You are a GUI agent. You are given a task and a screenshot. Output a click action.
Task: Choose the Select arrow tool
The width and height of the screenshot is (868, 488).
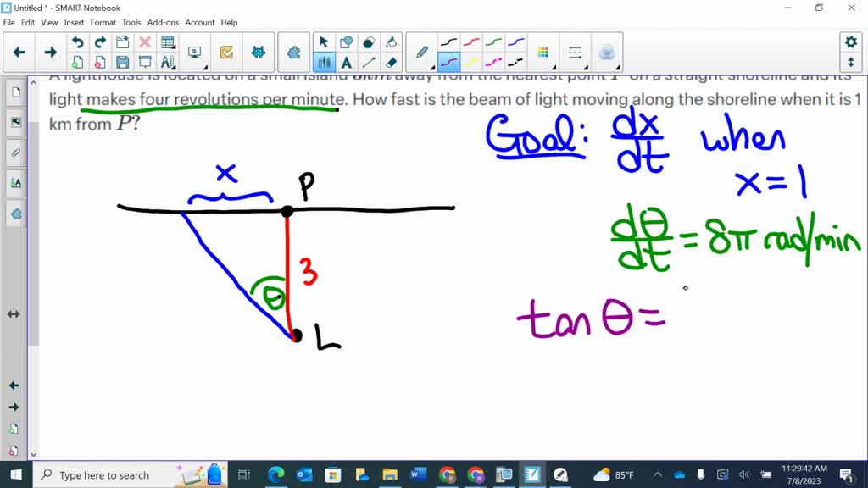(x=324, y=42)
